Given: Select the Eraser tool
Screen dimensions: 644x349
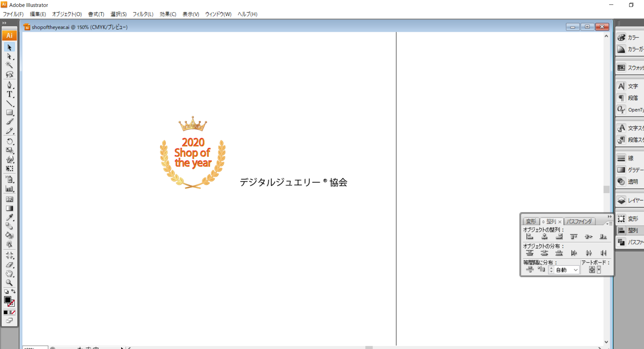Looking at the screenshot, I should [9, 265].
